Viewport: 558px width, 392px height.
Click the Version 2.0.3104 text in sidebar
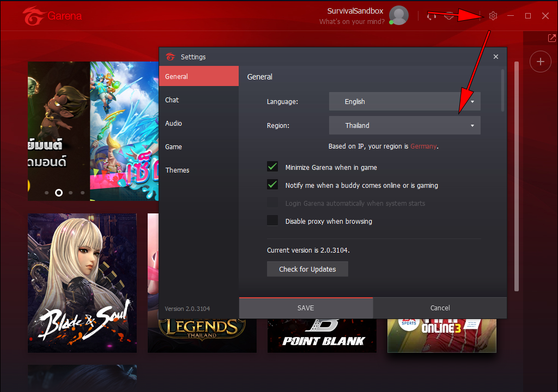[x=187, y=309]
